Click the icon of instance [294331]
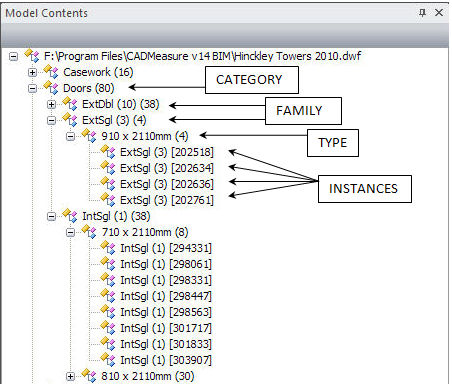Image resolution: width=452 pixels, height=384 pixels. (108, 247)
